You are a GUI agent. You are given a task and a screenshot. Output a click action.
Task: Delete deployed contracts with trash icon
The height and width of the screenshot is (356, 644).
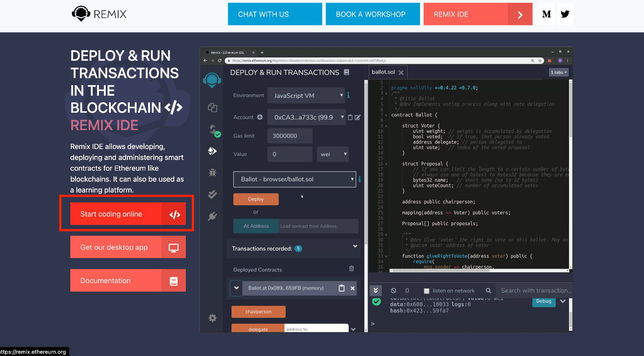coord(351,269)
